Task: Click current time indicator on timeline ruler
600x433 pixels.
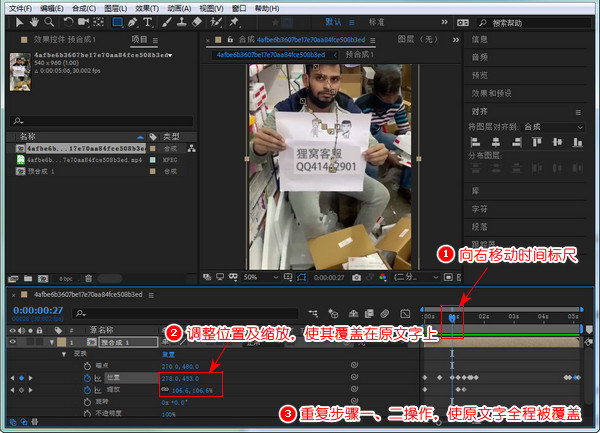Action: click(x=452, y=317)
